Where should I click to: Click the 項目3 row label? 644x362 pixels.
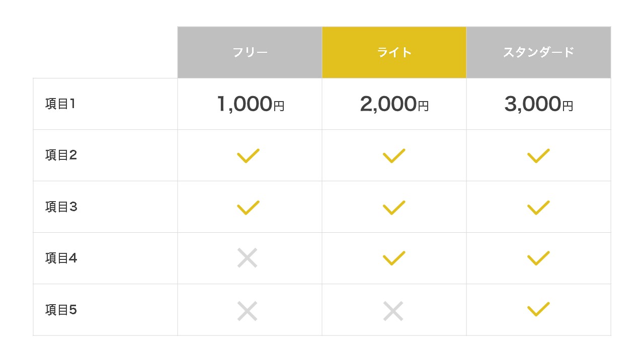[x=61, y=207]
